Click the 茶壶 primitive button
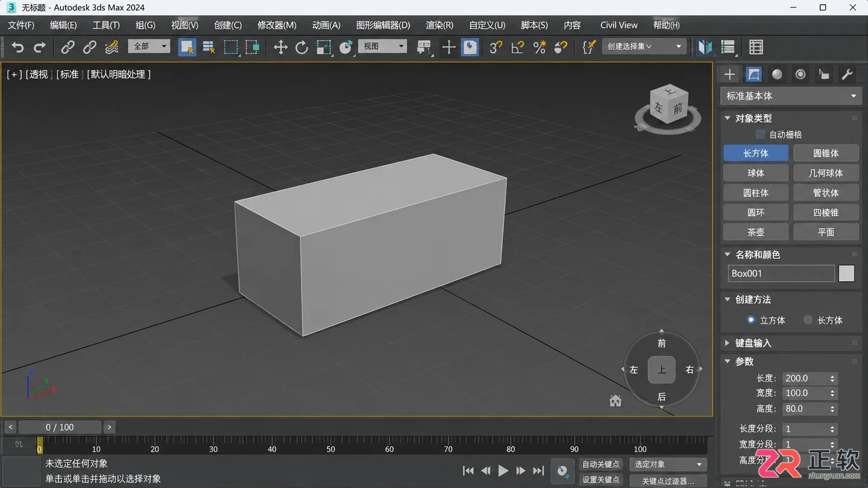 click(x=756, y=232)
